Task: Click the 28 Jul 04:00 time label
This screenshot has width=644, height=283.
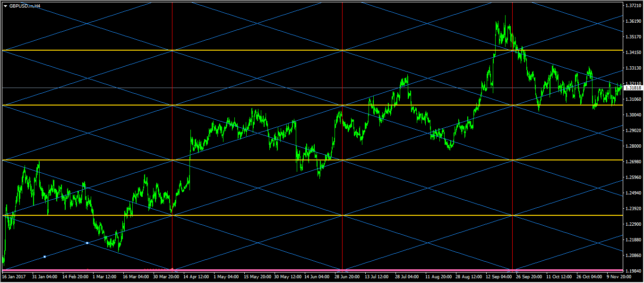Action: 407,276
